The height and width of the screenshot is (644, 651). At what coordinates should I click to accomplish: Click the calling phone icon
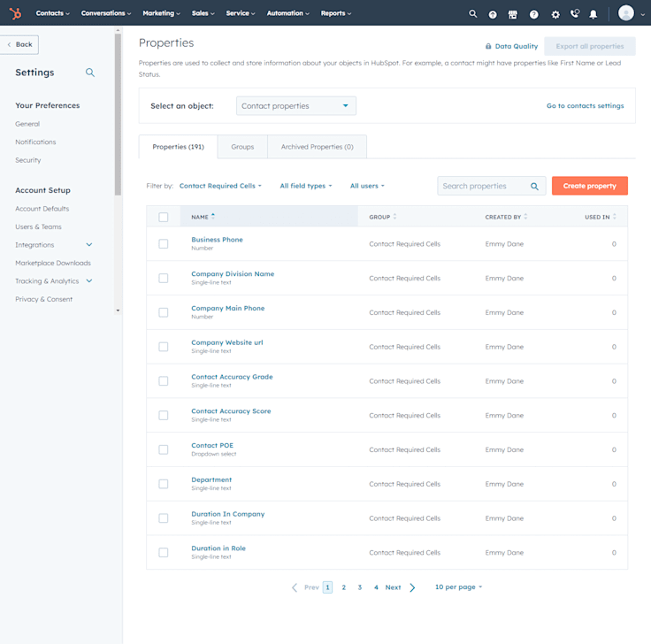[575, 13]
